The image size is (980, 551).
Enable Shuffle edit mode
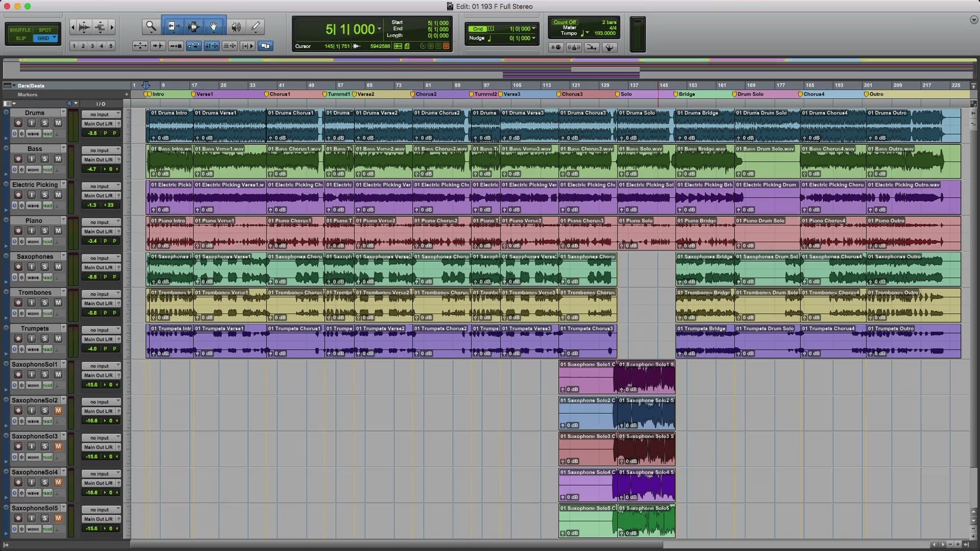coord(20,30)
